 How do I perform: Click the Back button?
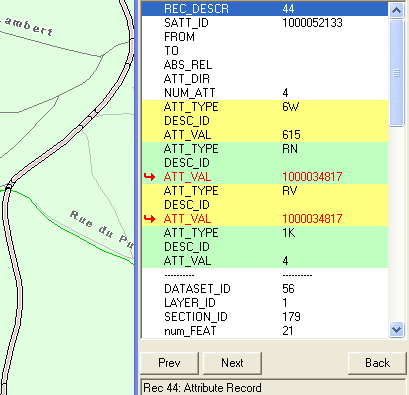click(x=377, y=363)
